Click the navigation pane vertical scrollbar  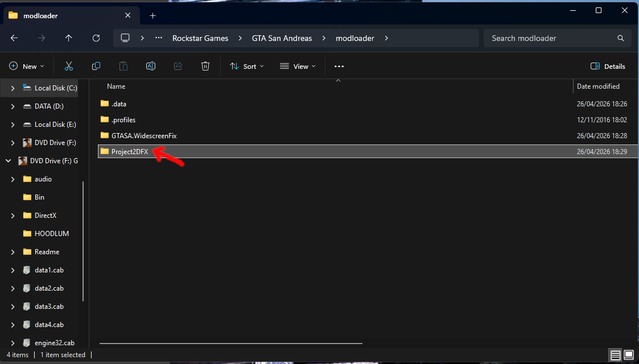pyautogui.click(x=83, y=242)
